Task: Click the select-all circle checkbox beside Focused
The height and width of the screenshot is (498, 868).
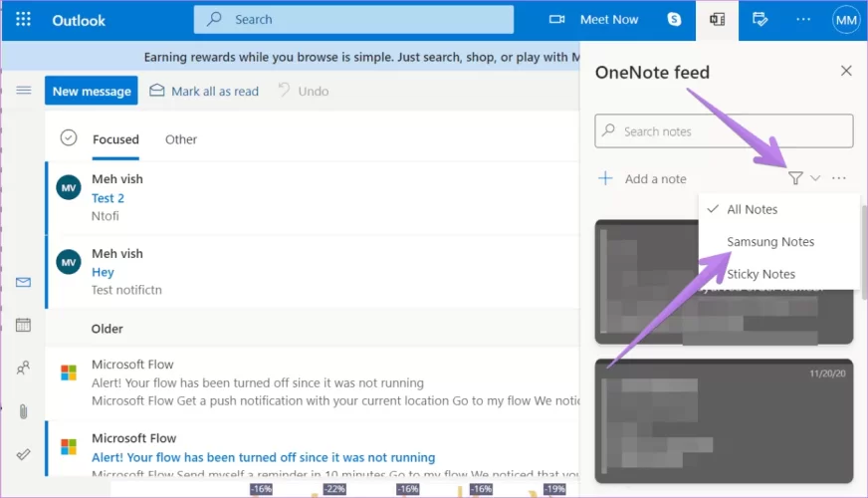Action: pyautogui.click(x=69, y=138)
